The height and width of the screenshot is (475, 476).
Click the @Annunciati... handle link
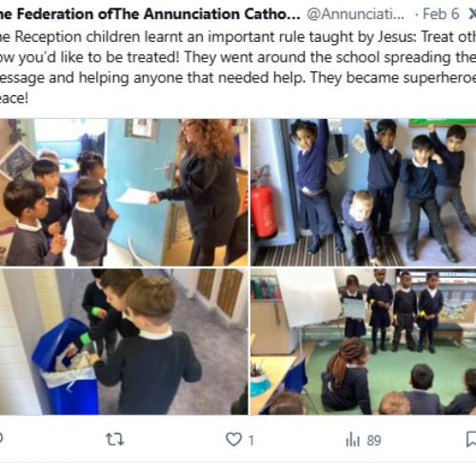pos(355,14)
